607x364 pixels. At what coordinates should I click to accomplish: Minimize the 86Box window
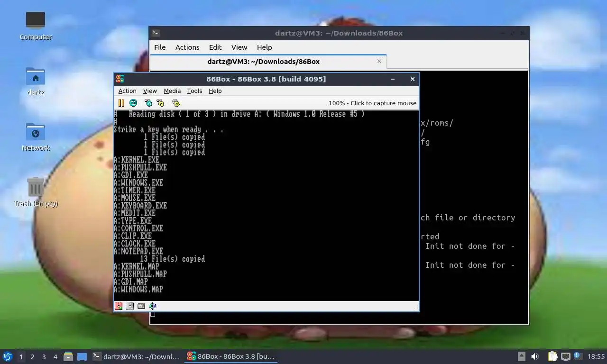pos(393,79)
